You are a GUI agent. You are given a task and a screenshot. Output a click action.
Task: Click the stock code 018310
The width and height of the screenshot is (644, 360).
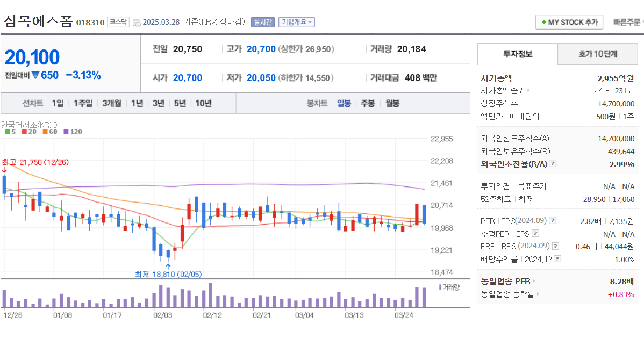[90, 23]
